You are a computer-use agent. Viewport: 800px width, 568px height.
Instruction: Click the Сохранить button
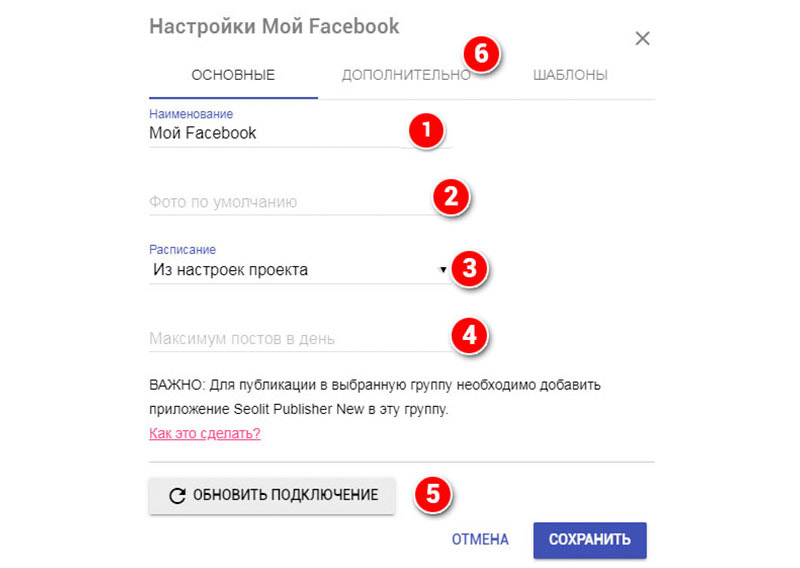tap(590, 540)
